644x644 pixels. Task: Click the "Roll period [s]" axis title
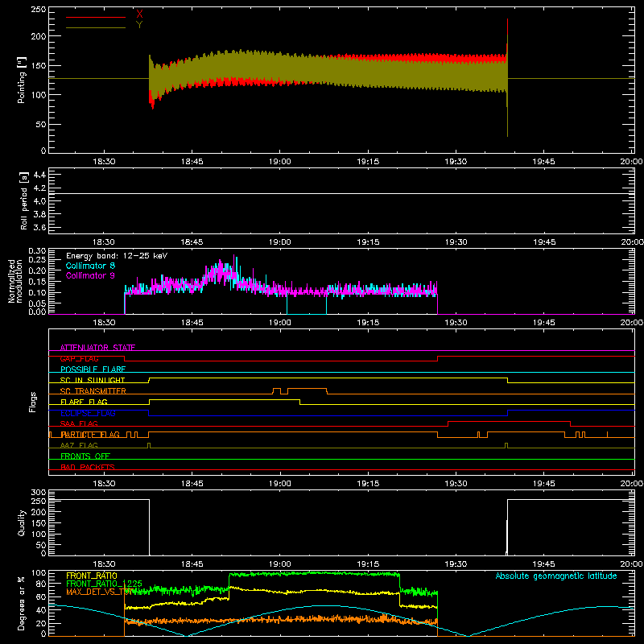tap(24, 200)
